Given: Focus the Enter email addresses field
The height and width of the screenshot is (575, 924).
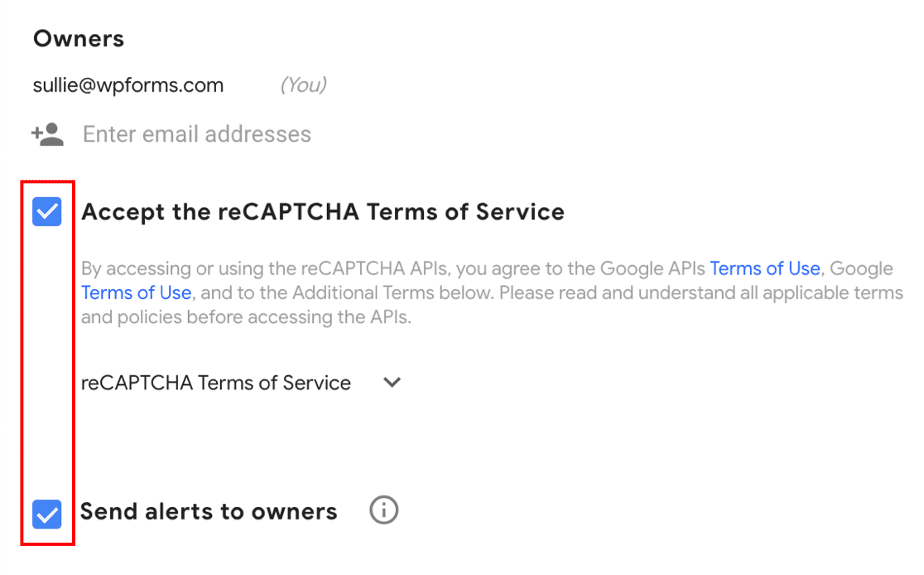Looking at the screenshot, I should click(197, 134).
